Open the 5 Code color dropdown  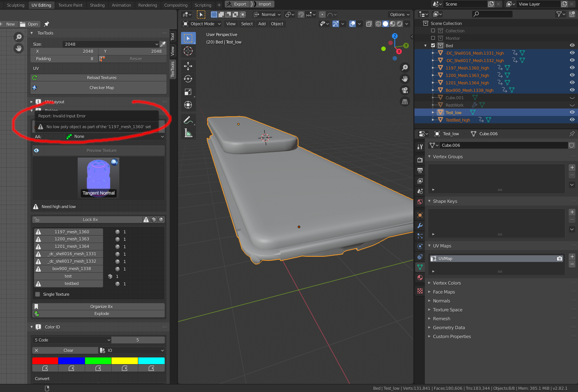[x=71, y=340]
